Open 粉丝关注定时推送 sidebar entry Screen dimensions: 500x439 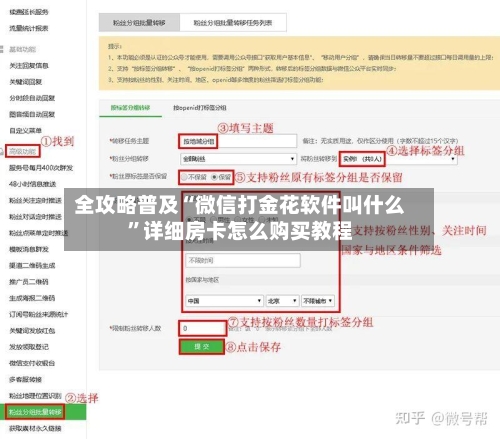pyautogui.click(x=35, y=200)
